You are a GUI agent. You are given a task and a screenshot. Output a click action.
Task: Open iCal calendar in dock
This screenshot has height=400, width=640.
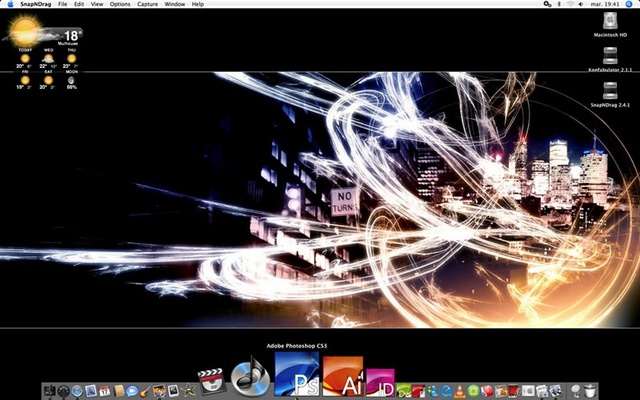tap(104, 391)
